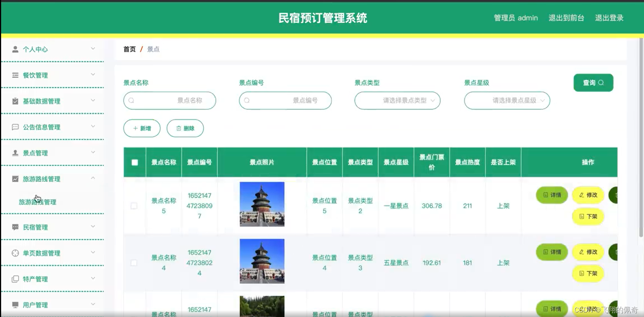The width and height of the screenshot is (644, 317).
Task: Collapse the 旅游路线管理 chevron
Action: click(x=93, y=178)
